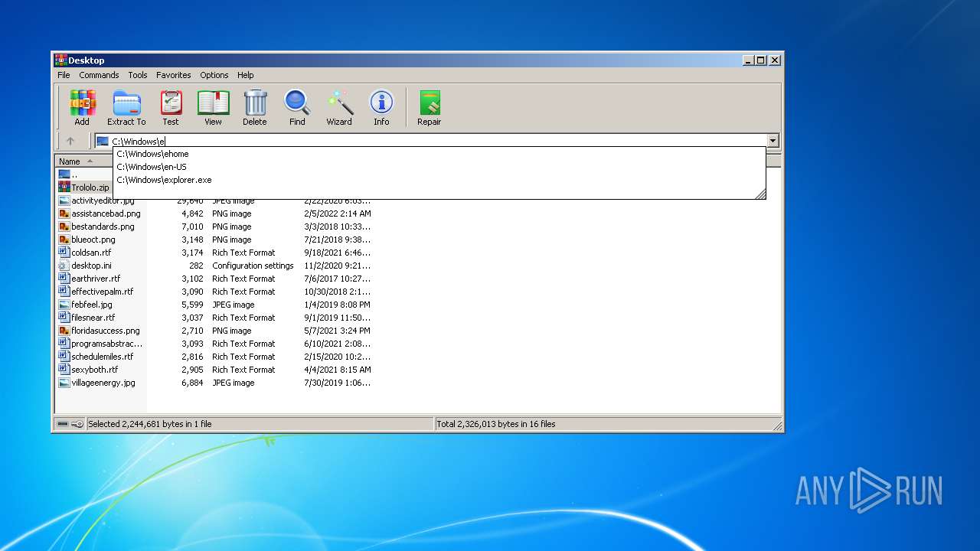980x551 pixels.
Task: Maximize the Desktop WinRAR window
Action: tap(760, 60)
